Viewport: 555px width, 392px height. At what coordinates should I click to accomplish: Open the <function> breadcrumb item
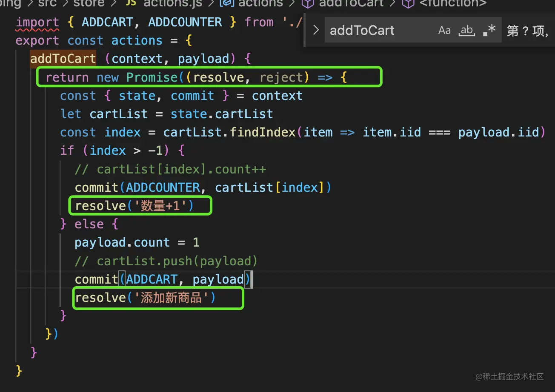[x=453, y=3]
